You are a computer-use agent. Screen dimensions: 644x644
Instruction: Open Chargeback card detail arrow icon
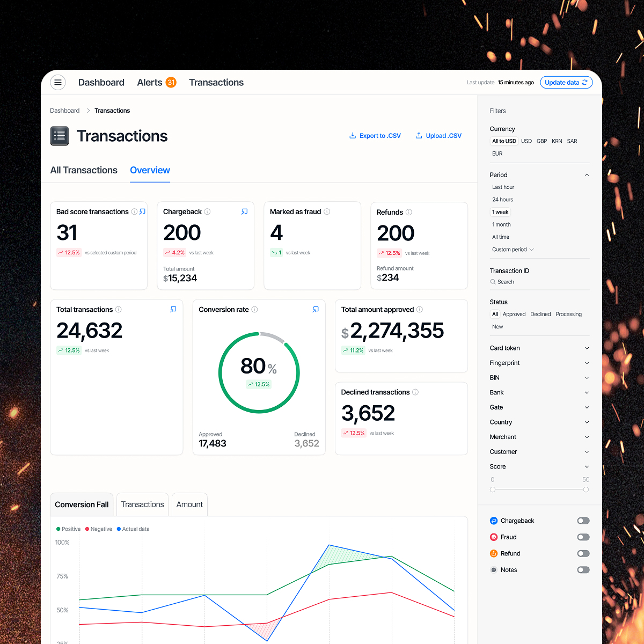(245, 211)
